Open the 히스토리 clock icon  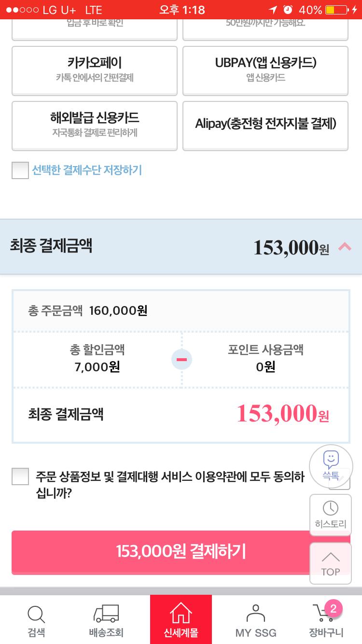[331, 508]
